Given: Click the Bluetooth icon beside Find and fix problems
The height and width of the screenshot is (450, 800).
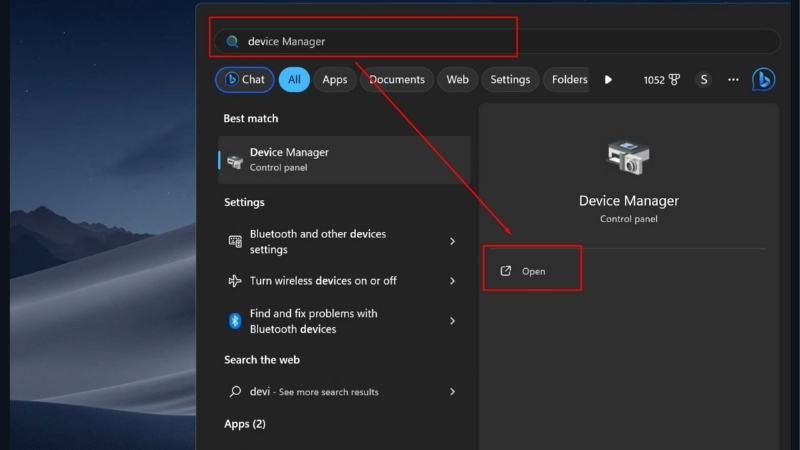Looking at the screenshot, I should click(x=235, y=321).
